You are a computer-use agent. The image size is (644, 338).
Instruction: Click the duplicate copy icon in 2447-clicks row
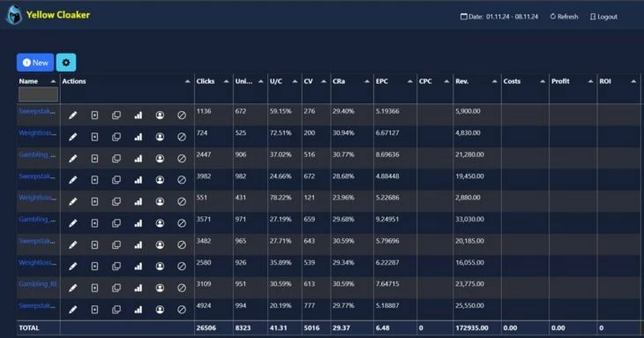tap(116, 159)
